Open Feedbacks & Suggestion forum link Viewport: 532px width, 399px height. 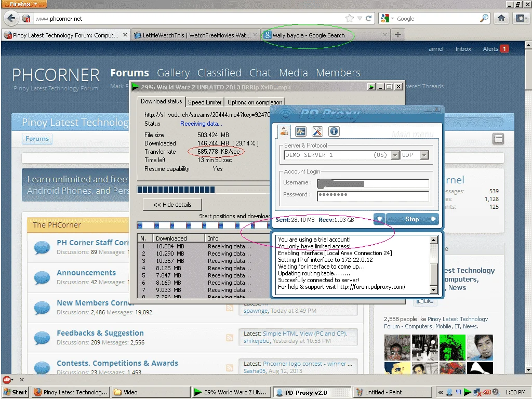coord(100,333)
